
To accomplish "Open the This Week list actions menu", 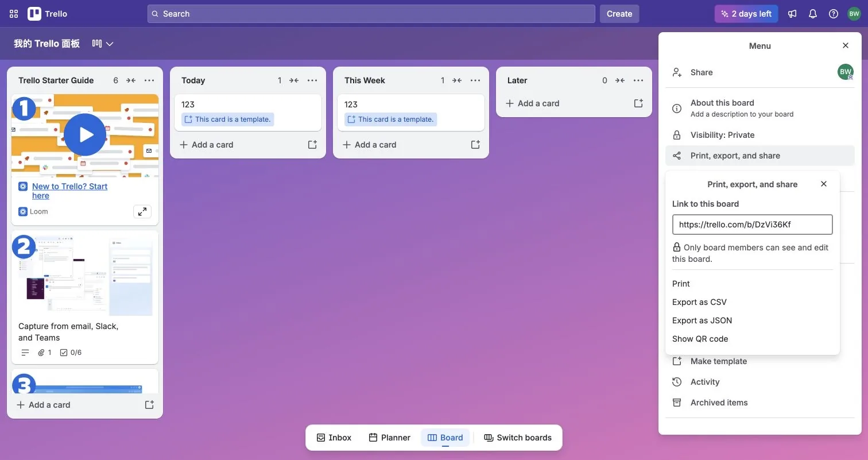I will [475, 80].
